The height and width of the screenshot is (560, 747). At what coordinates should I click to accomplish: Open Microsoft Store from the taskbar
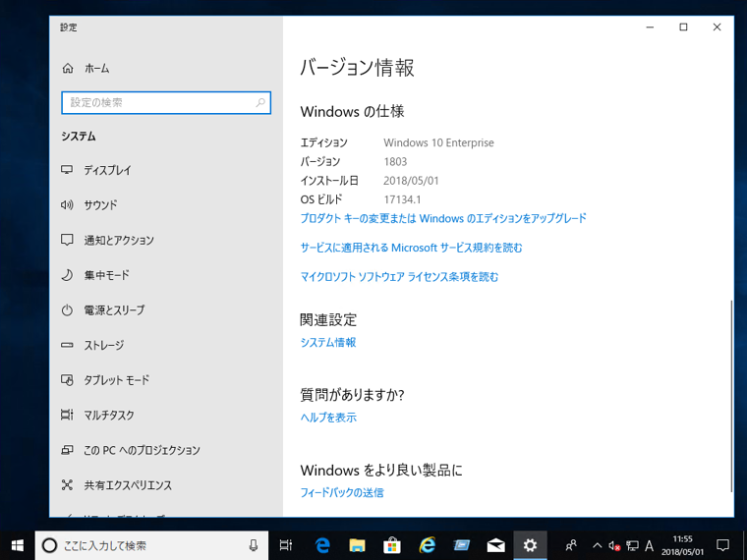point(391,545)
